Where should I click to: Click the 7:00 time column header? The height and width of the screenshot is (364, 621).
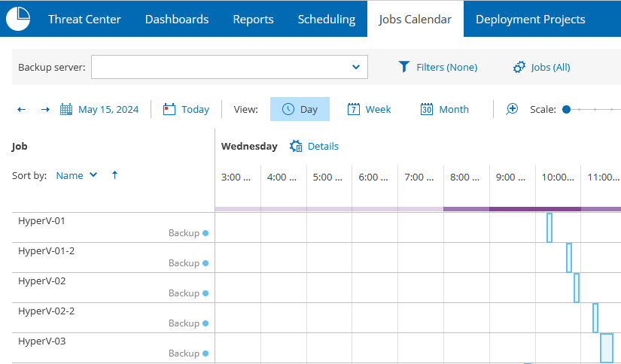(419, 177)
